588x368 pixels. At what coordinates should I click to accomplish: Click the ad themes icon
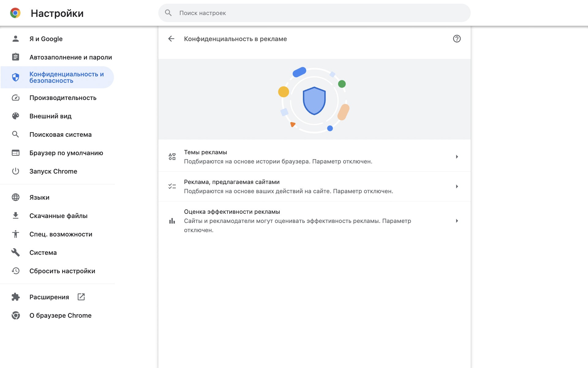(x=171, y=156)
